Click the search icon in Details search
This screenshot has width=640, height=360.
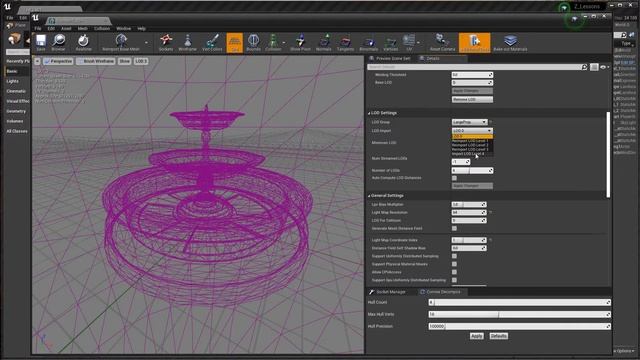[x=584, y=67]
